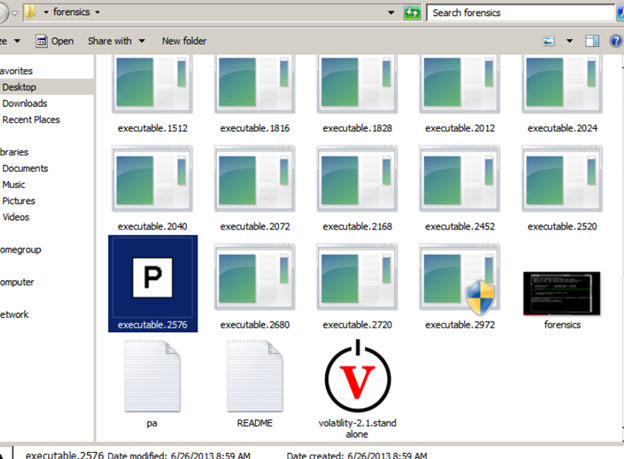Go to Downloads in the navigation pane
The width and height of the screenshot is (624, 459).
pyautogui.click(x=24, y=103)
